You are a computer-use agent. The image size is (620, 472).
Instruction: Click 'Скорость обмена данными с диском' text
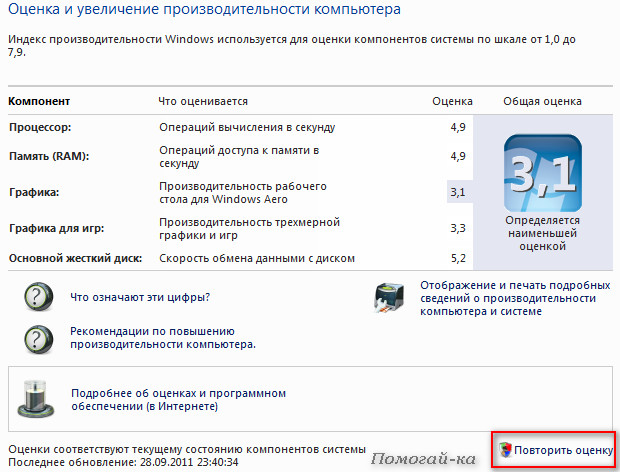pos(257,258)
